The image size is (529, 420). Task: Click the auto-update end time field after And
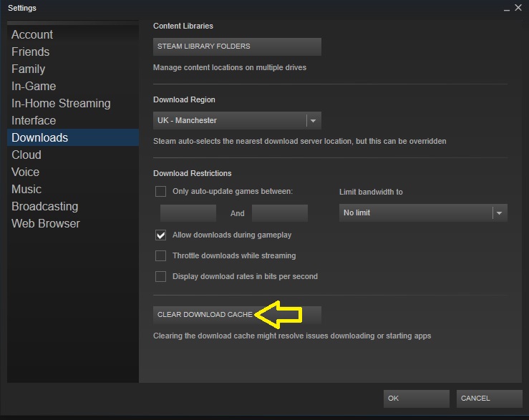pyautogui.click(x=280, y=213)
